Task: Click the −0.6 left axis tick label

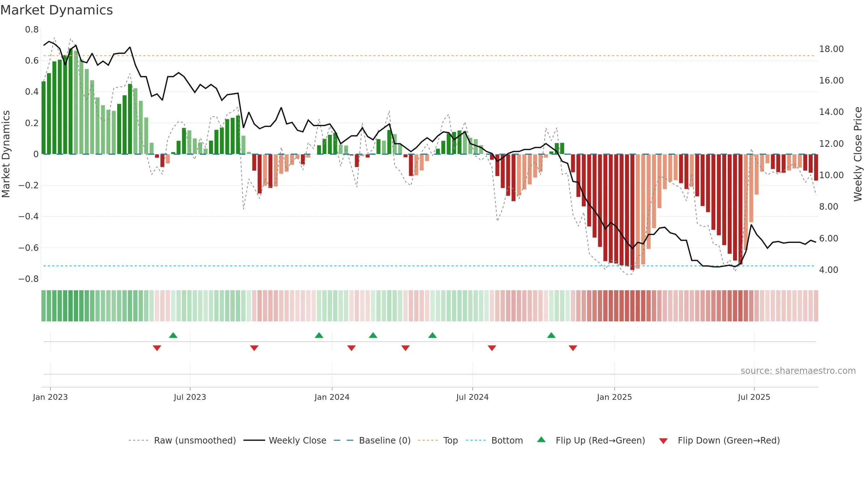Action: 29,248
